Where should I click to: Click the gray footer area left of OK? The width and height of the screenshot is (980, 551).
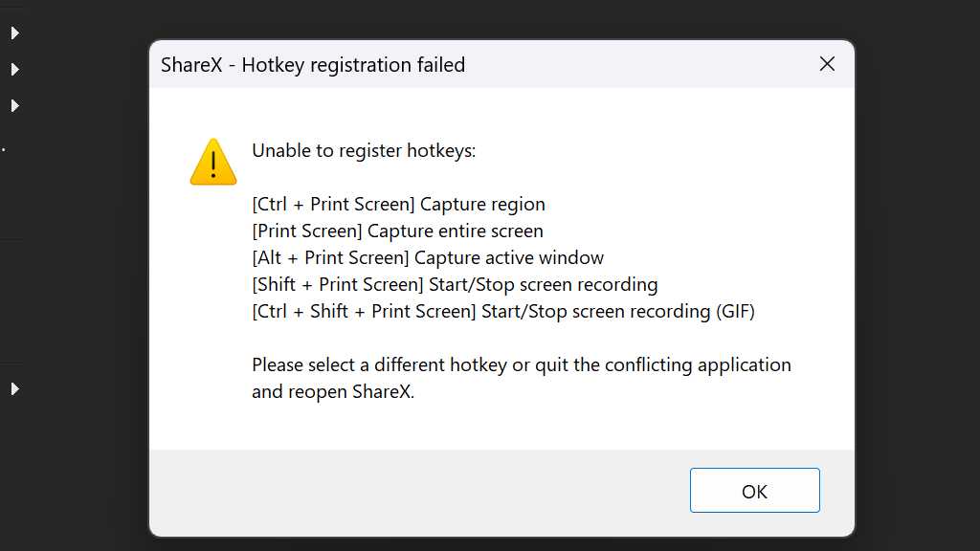pos(412,491)
